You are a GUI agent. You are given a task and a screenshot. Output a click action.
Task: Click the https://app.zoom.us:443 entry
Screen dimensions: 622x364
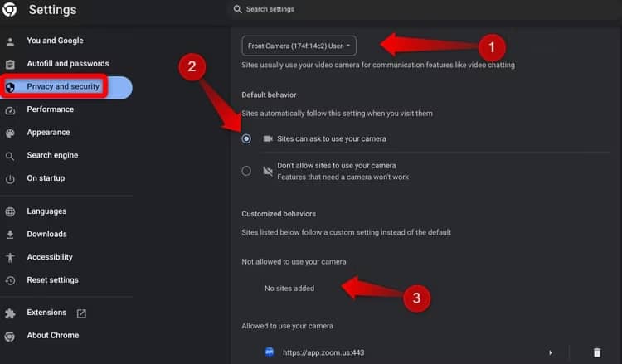(x=323, y=352)
